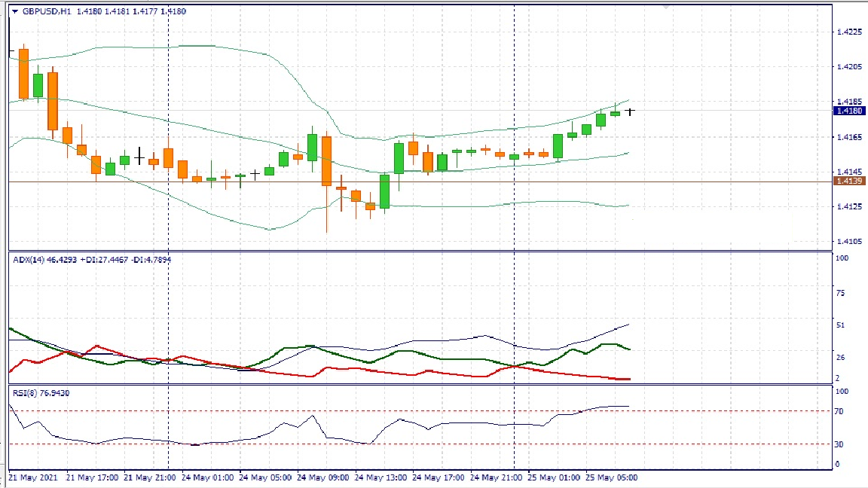Viewport: 868px width, 488px height.
Task: Open the dropdown arrow beside GBPUSD,H1
Action: 14,11
